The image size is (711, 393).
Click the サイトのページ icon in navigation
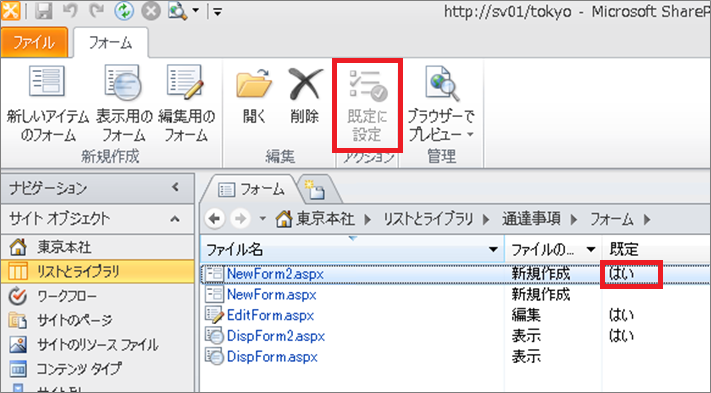click(18, 320)
